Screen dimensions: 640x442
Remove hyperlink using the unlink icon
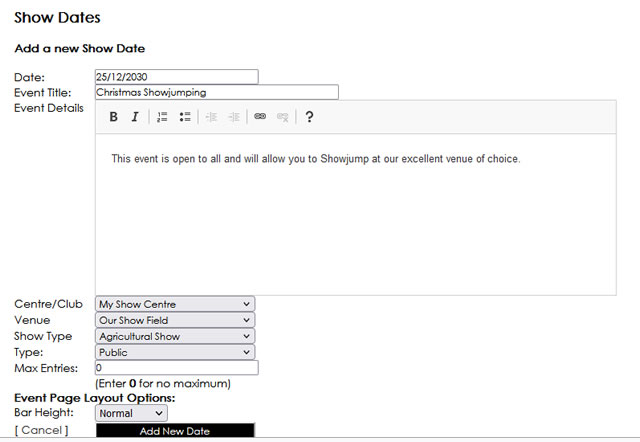click(282, 117)
